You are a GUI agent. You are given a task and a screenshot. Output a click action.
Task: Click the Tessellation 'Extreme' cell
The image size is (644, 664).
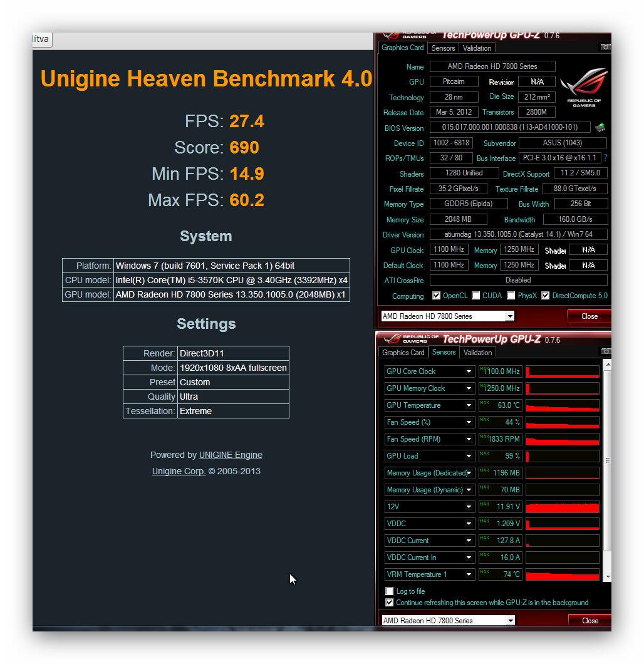pyautogui.click(x=233, y=411)
